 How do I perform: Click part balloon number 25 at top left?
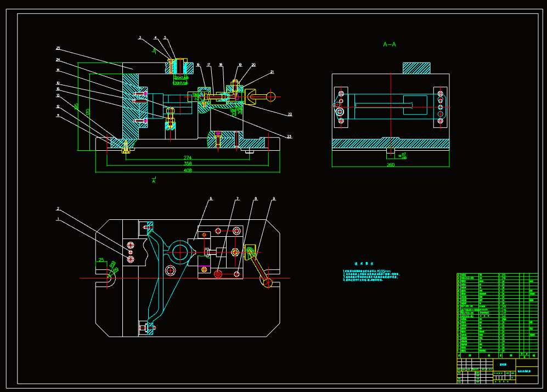[58, 48]
